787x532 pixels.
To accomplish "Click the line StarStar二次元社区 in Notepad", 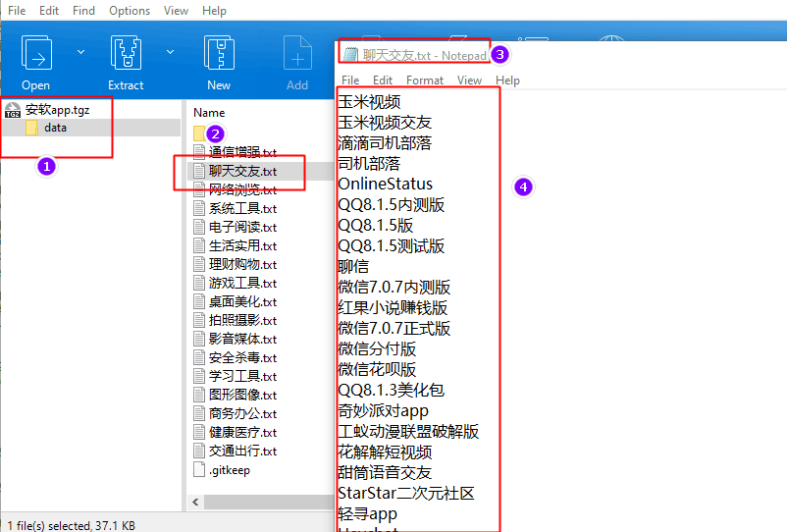I will point(406,493).
